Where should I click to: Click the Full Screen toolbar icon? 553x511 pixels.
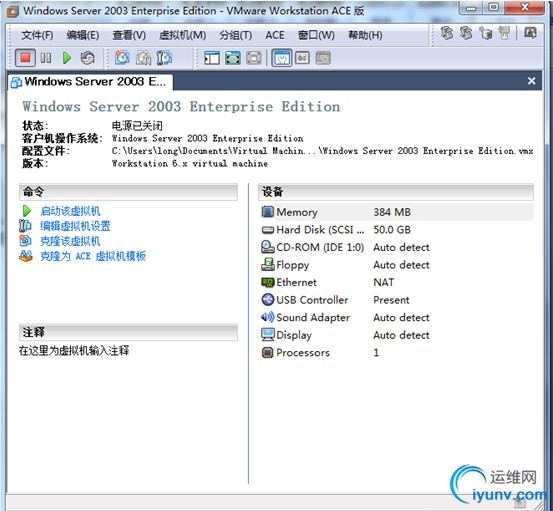254,58
